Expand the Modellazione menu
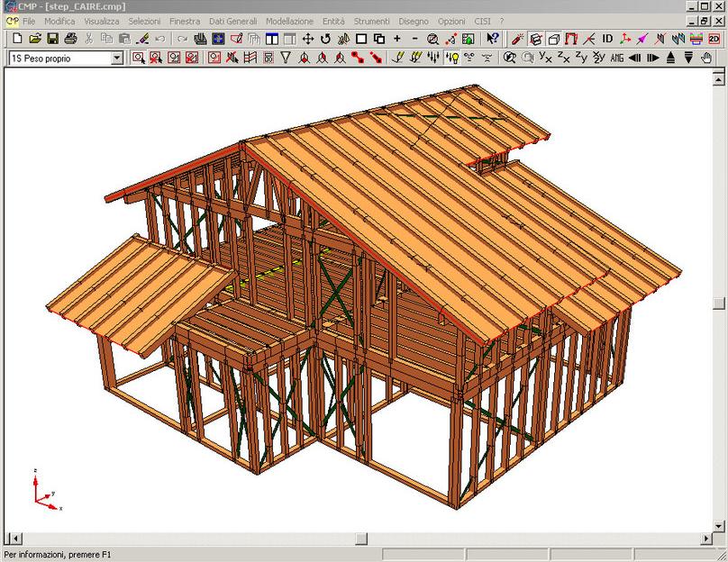 pyautogui.click(x=289, y=21)
